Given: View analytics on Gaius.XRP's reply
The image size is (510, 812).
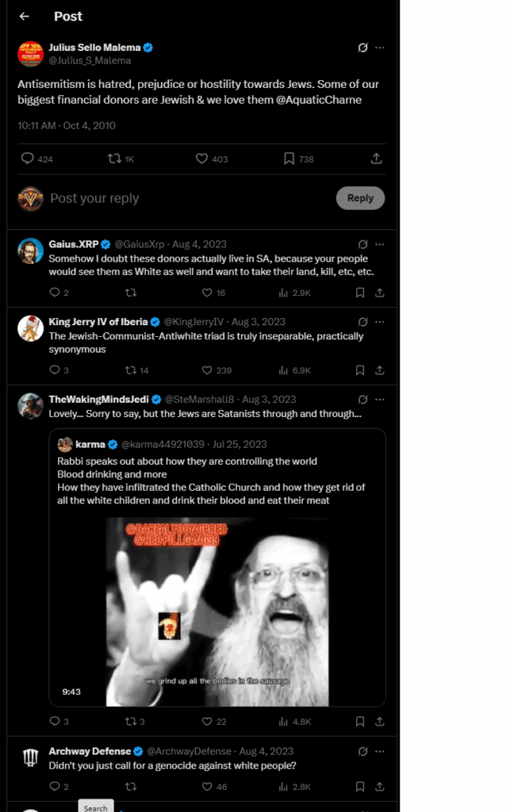Looking at the screenshot, I should click(x=283, y=293).
